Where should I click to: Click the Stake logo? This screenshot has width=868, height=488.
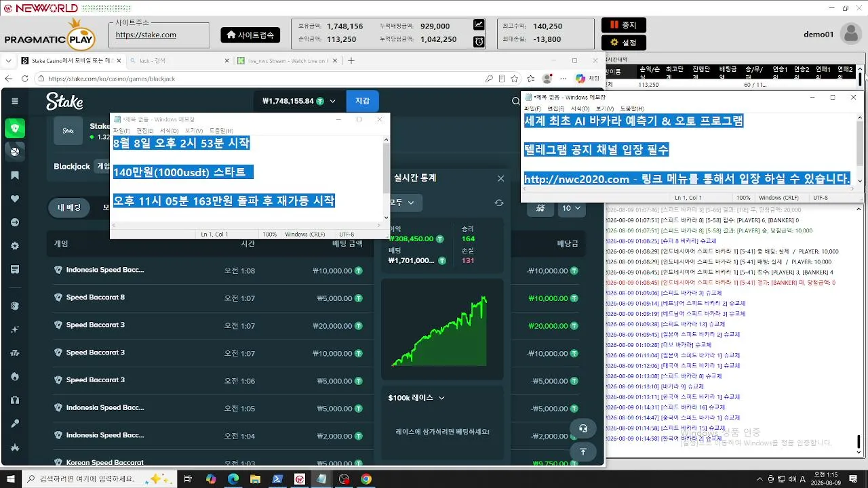click(x=64, y=102)
